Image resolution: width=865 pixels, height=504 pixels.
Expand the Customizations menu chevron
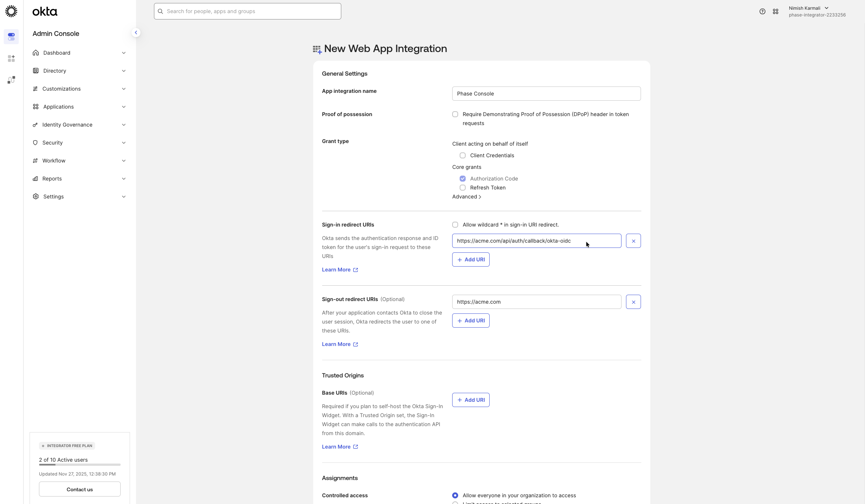(x=124, y=89)
